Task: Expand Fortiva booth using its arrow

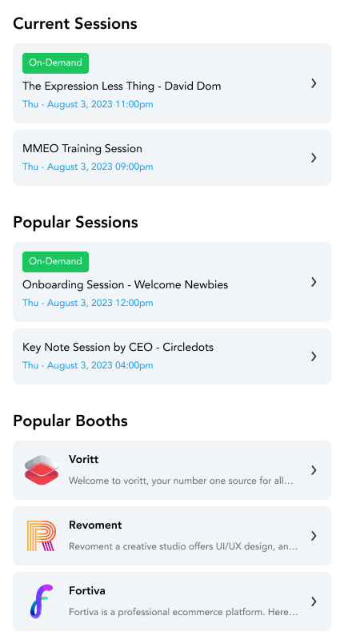Action: point(314,602)
